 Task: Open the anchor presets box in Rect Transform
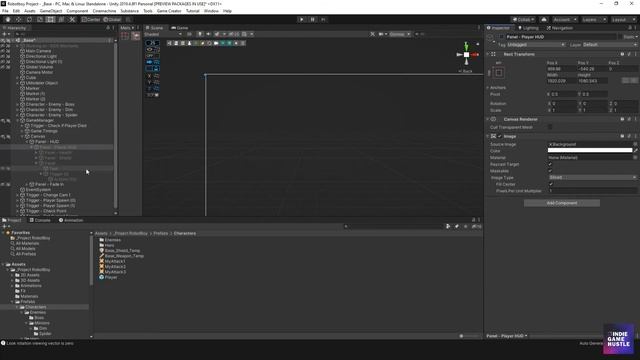[x=499, y=73]
